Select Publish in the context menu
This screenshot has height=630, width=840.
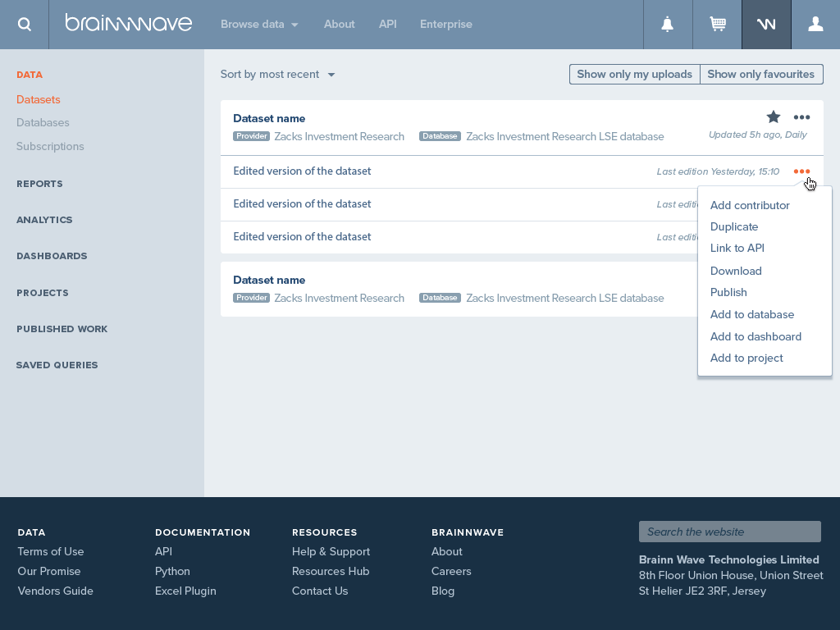(728, 293)
